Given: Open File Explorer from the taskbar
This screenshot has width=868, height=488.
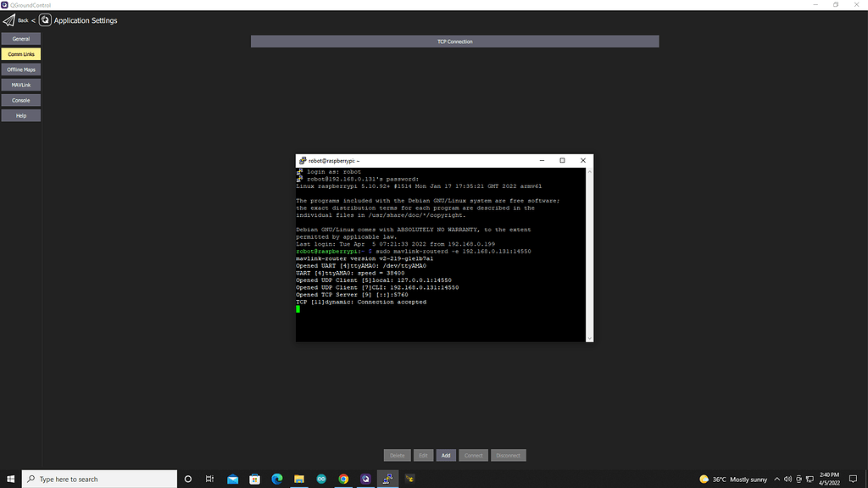Looking at the screenshot, I should pyautogui.click(x=299, y=479).
